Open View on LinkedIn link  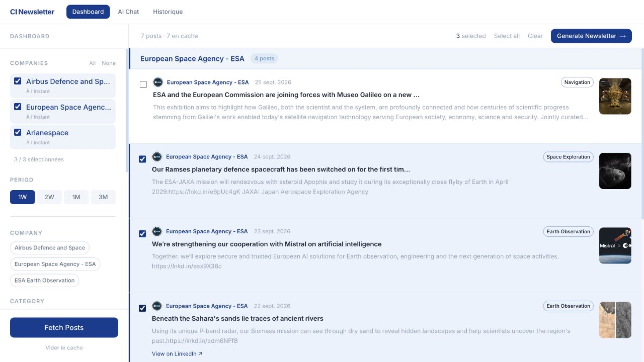coord(177,354)
